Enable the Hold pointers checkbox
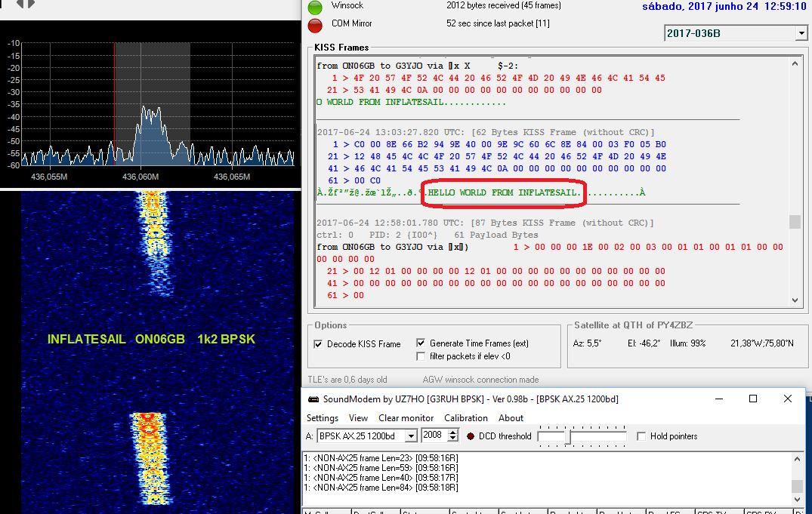This screenshot has height=514, width=812. (641, 436)
